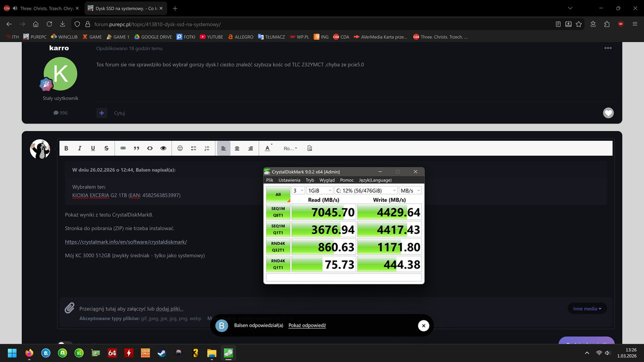Viewport: 644px width, 362px height.
Task: Run all tests with the All button
Action: click(278, 195)
